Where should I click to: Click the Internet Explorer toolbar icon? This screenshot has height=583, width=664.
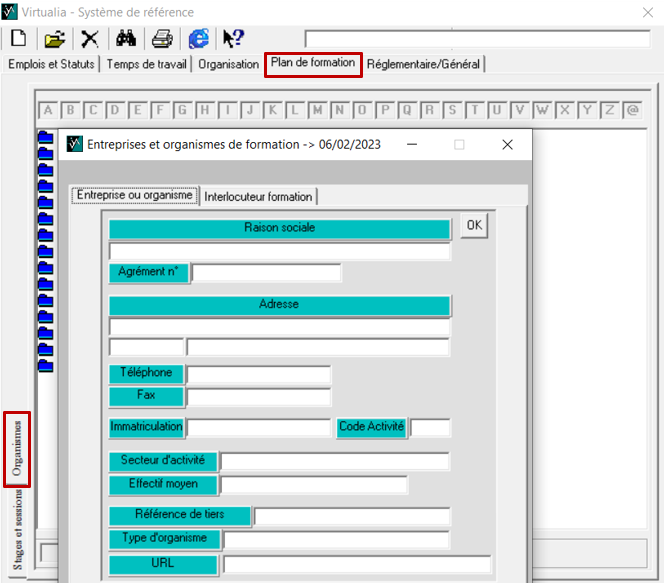(x=199, y=39)
